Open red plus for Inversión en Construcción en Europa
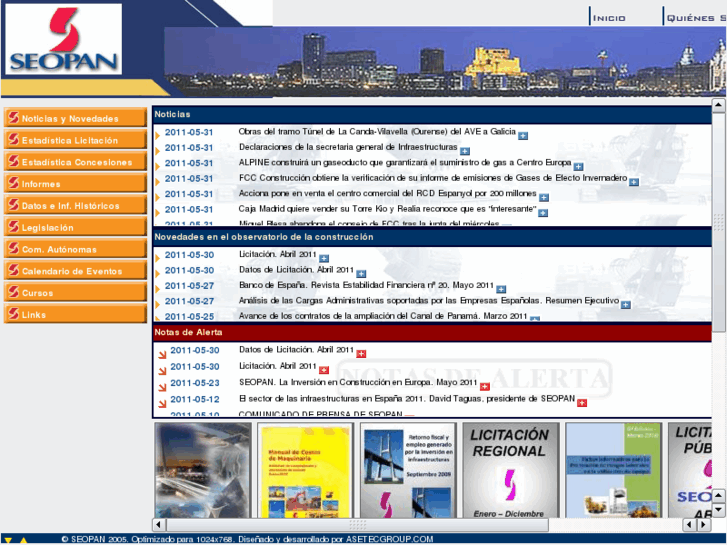This screenshot has width=727, height=545. 485,386
